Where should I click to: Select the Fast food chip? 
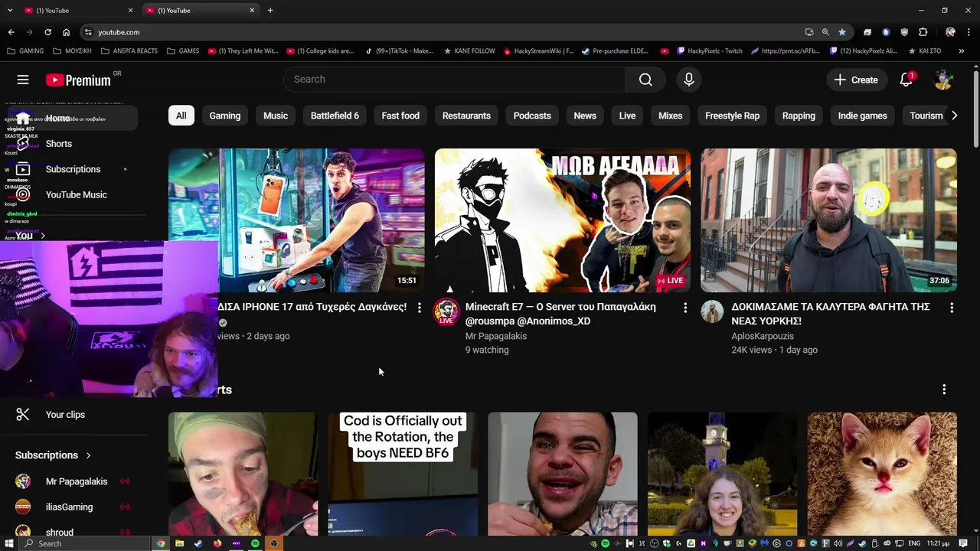(400, 116)
